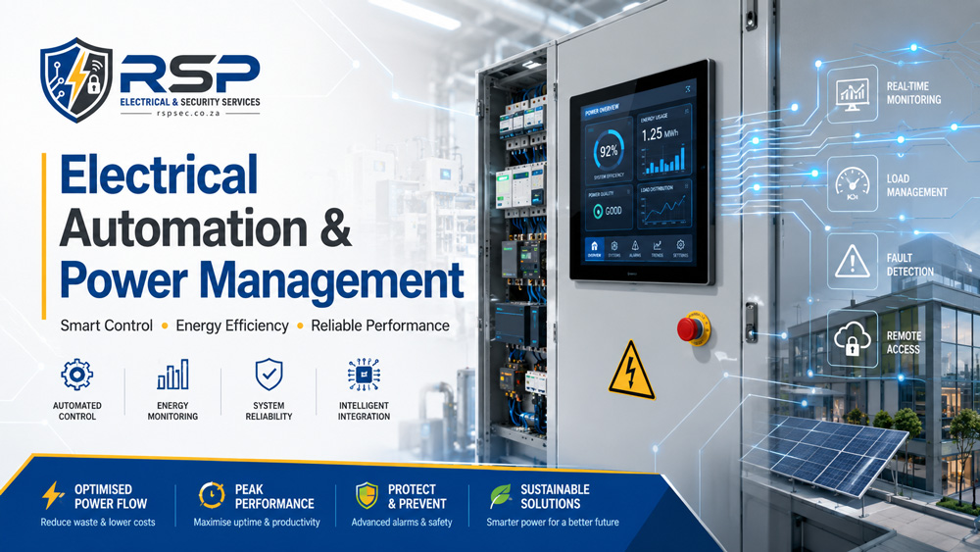Select the Sustainable Solutions leaf icon
Viewport: 980px width, 552px height.
(x=501, y=496)
